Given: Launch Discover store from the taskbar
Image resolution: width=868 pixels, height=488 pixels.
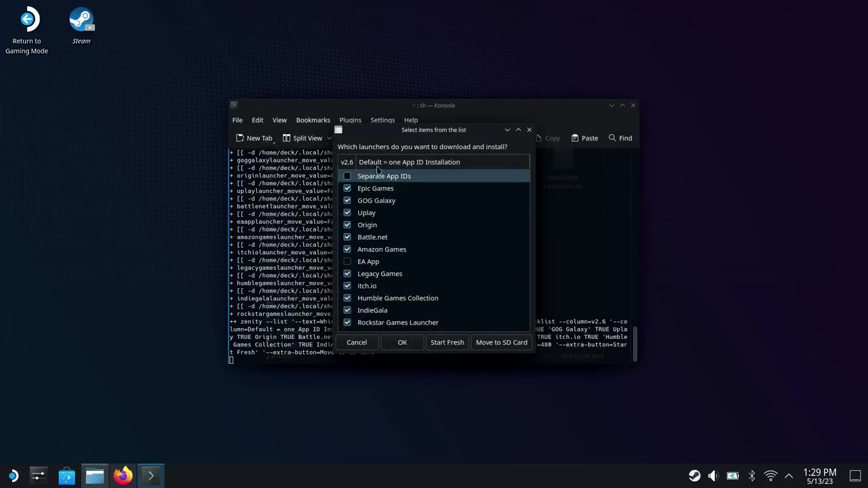Looking at the screenshot, I should 66,476.
